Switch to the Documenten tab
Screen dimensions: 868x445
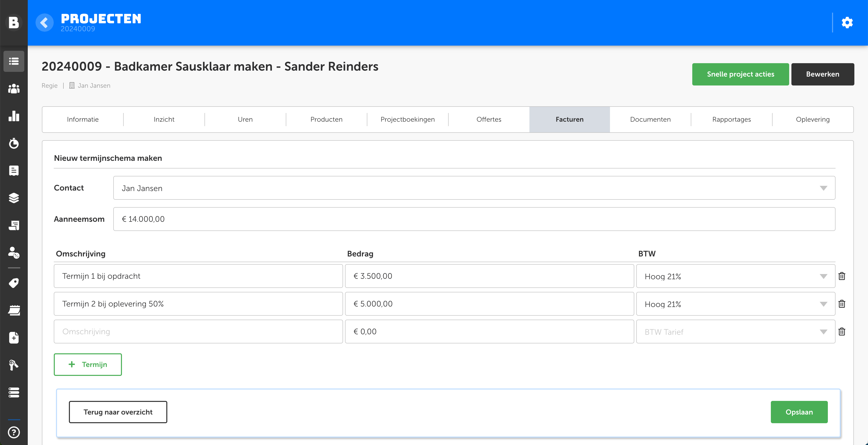tap(650, 119)
